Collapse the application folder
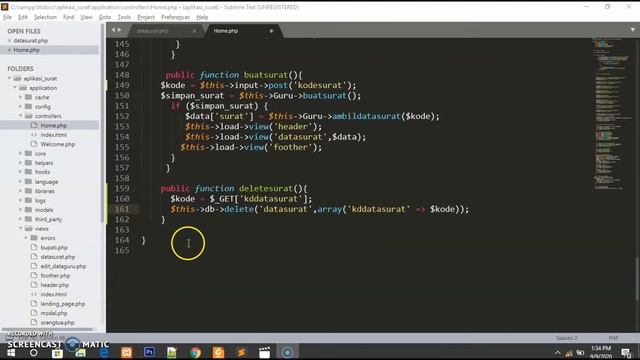 15,88
